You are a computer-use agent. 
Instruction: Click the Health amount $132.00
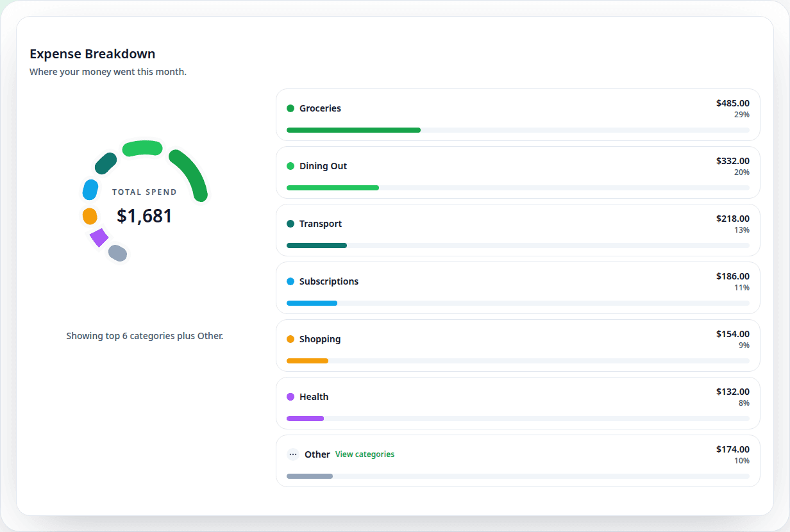pos(732,392)
